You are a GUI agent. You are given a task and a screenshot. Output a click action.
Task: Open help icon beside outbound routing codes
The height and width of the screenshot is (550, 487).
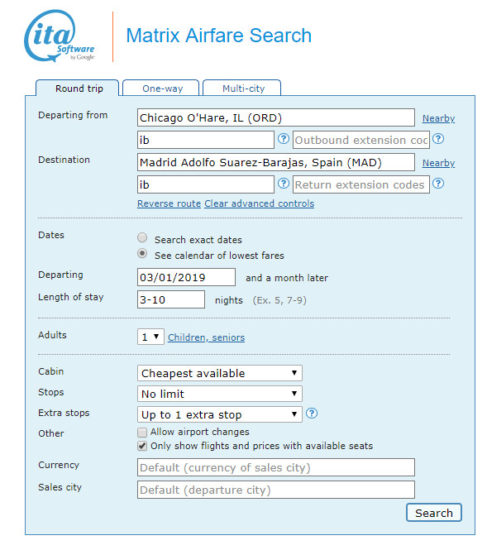pyautogui.click(x=283, y=139)
